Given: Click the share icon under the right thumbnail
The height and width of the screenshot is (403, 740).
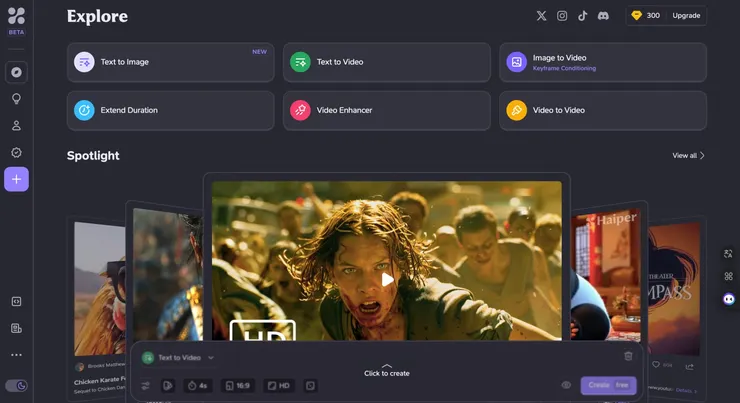Looking at the screenshot, I should tap(690, 367).
